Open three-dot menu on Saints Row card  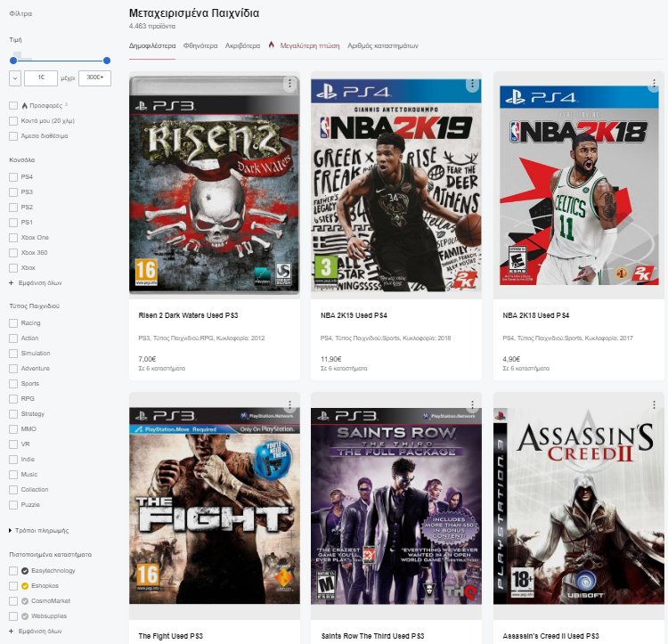click(472, 404)
